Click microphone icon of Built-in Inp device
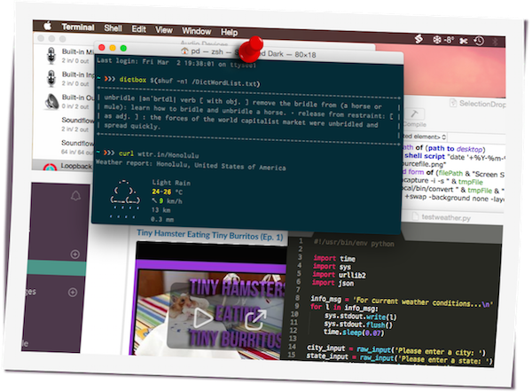532x392 pixels. tap(51, 78)
